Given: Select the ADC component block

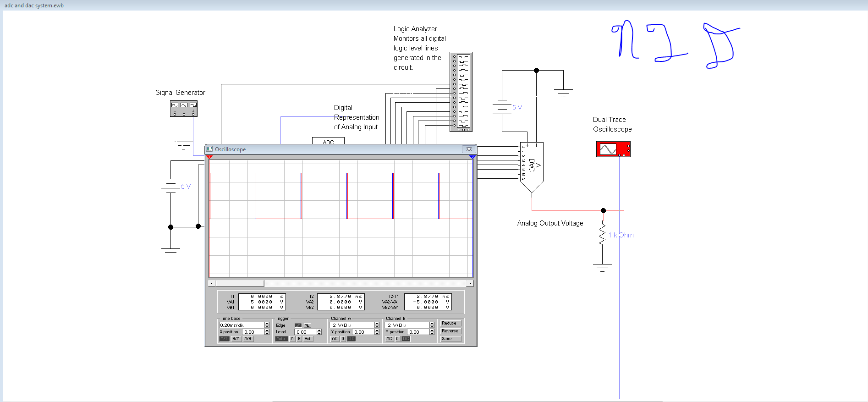Looking at the screenshot, I should coord(328,141).
